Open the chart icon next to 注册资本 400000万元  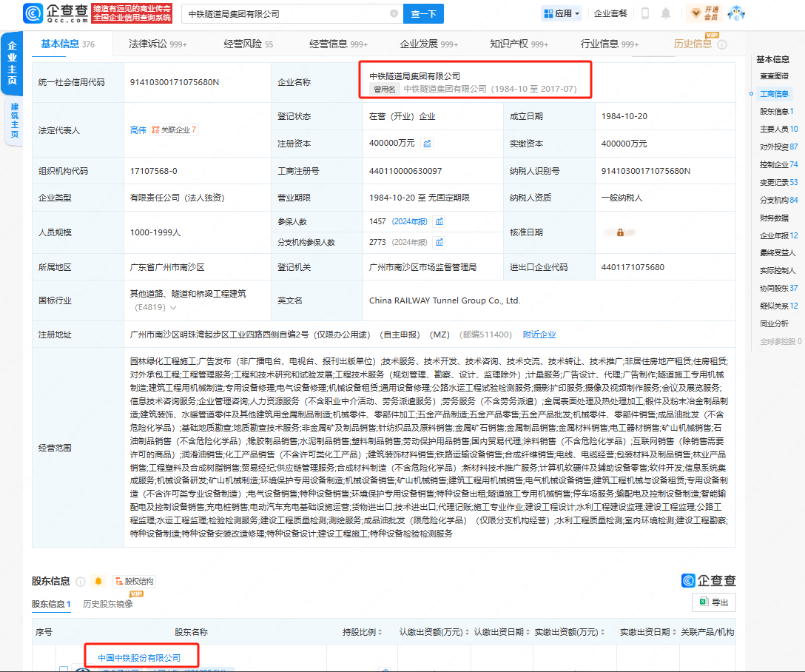(427, 144)
